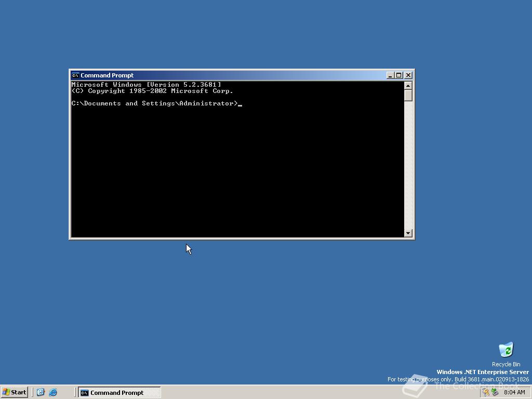Click the 8:04 AM clock

click(514, 392)
